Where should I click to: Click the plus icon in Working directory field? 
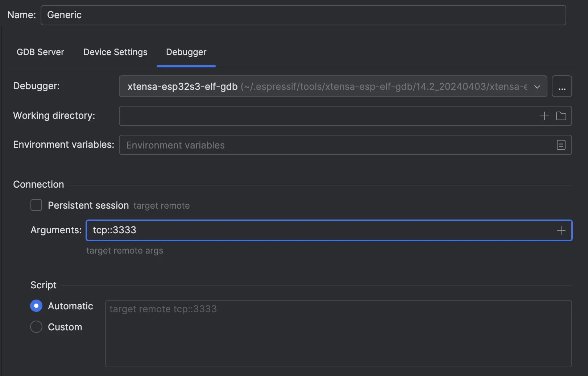coord(544,116)
